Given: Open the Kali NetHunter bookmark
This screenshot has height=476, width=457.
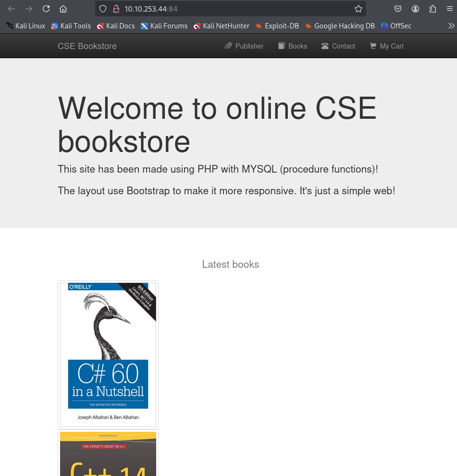Looking at the screenshot, I should [222, 26].
